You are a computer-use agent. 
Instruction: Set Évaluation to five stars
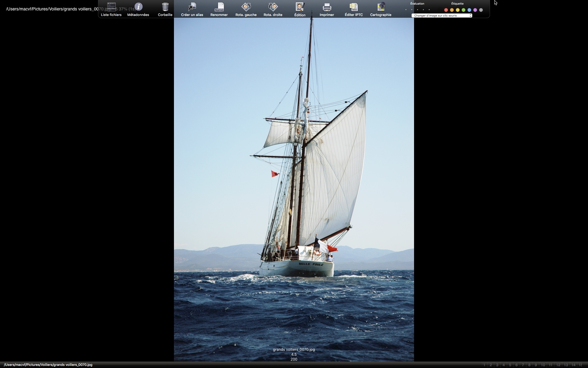pyautogui.click(x=429, y=10)
